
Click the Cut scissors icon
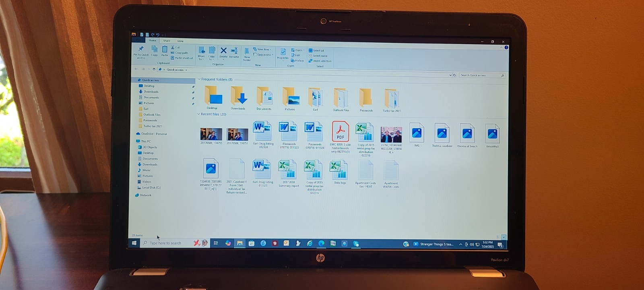coord(173,48)
